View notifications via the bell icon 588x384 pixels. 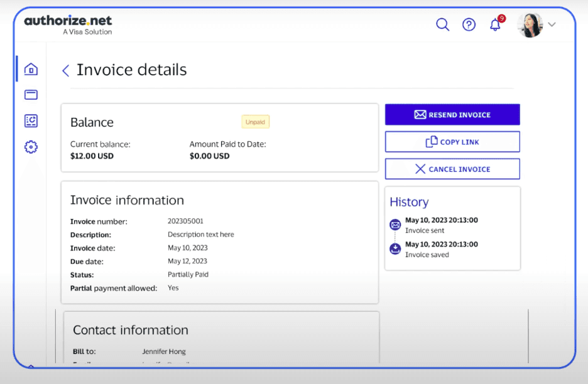coord(495,24)
